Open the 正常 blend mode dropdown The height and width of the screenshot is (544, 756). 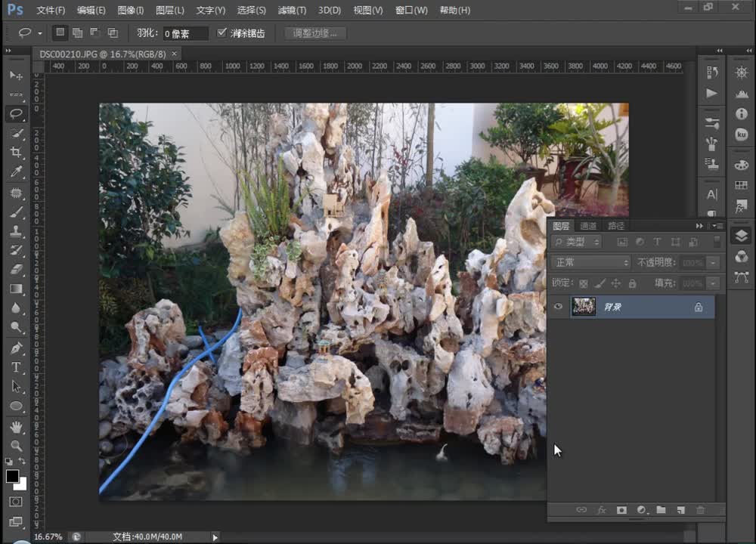(x=591, y=262)
